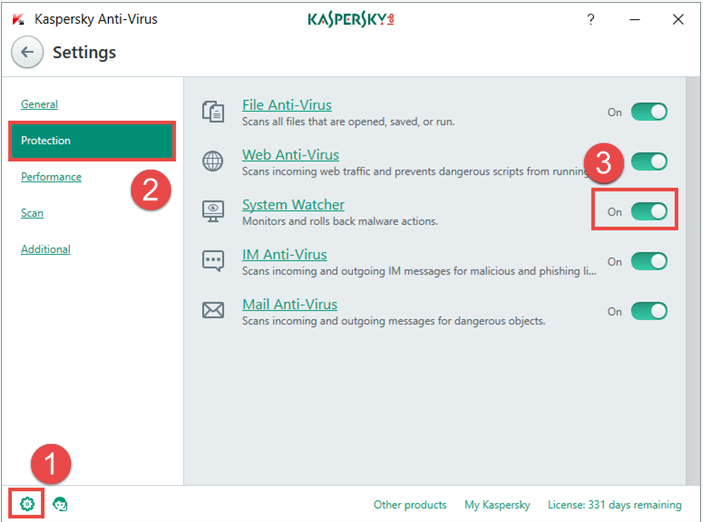Go to the Performance section
This screenshot has height=522, width=703.
(51, 177)
